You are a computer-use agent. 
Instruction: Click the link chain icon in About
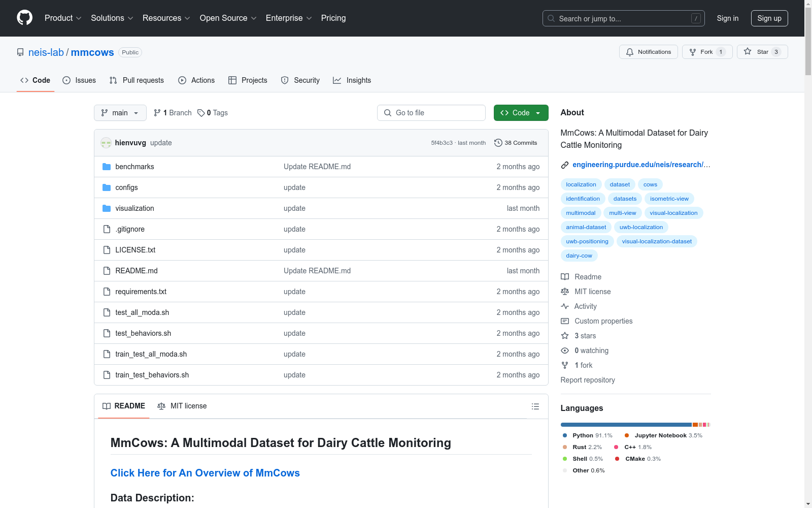[x=565, y=165]
